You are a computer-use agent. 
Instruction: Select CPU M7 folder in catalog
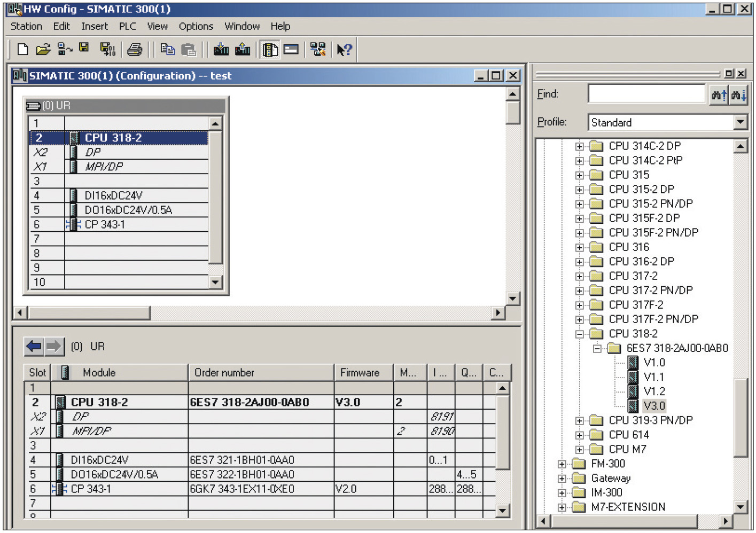(627, 450)
